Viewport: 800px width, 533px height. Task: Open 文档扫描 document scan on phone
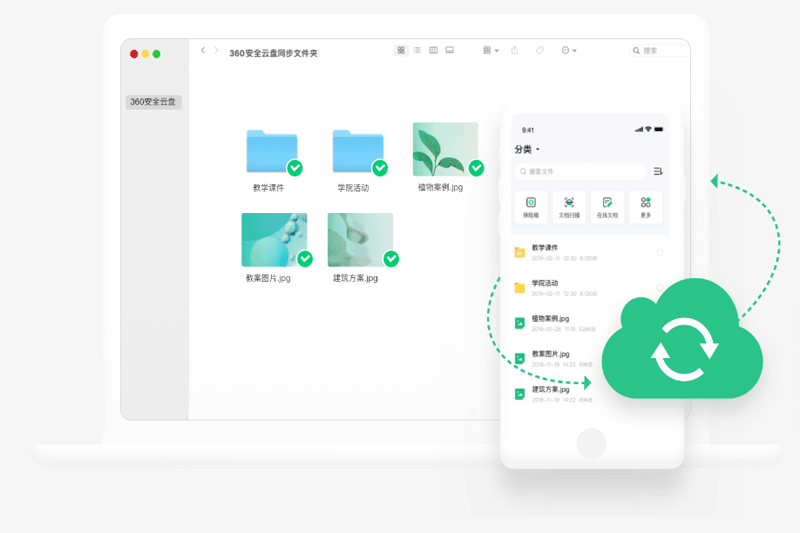pyautogui.click(x=569, y=206)
